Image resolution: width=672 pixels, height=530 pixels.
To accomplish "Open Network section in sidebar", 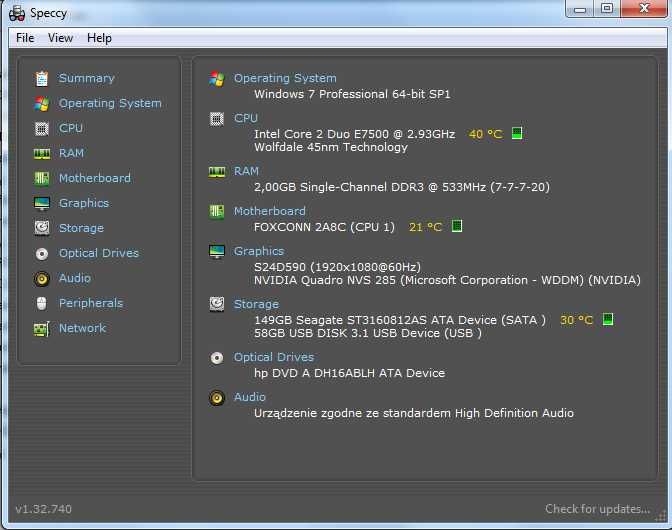I will click(82, 328).
